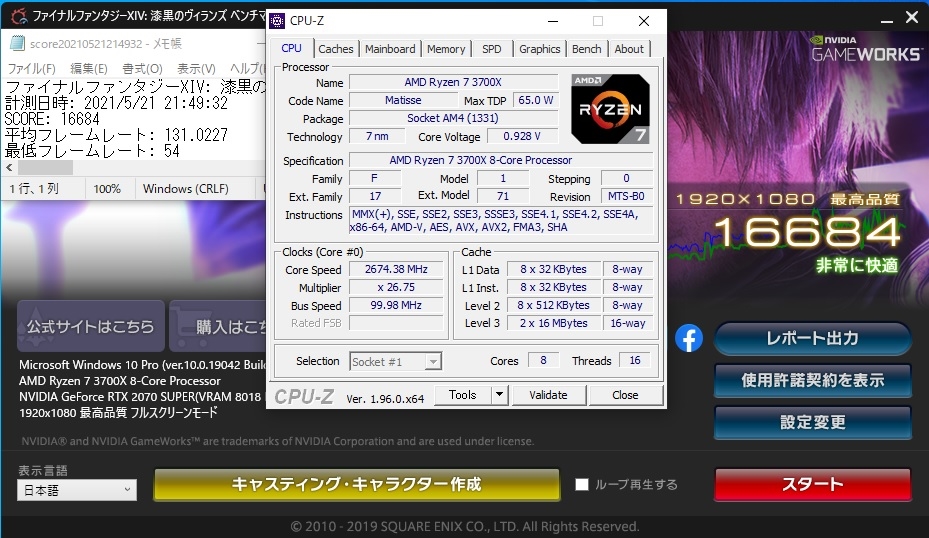Click the レポート出力 button
This screenshot has width=929, height=538.
[812, 338]
